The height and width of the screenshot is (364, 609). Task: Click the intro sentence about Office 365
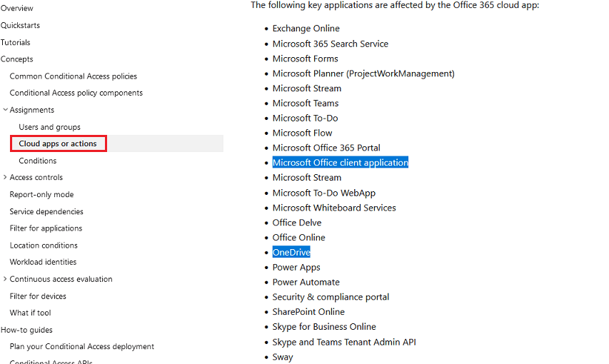click(395, 6)
